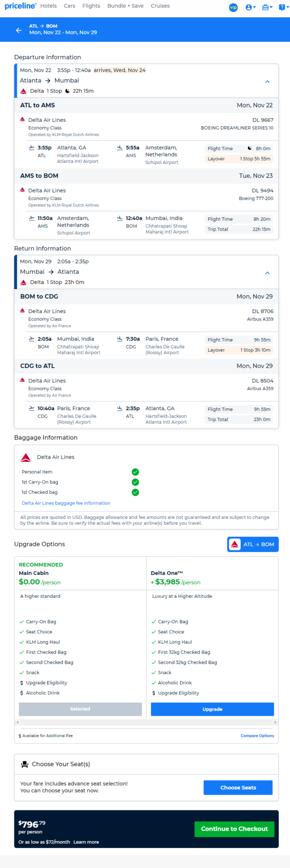Select the ATL to BOM upgrade tab
The height and width of the screenshot is (868, 290).
click(253, 544)
